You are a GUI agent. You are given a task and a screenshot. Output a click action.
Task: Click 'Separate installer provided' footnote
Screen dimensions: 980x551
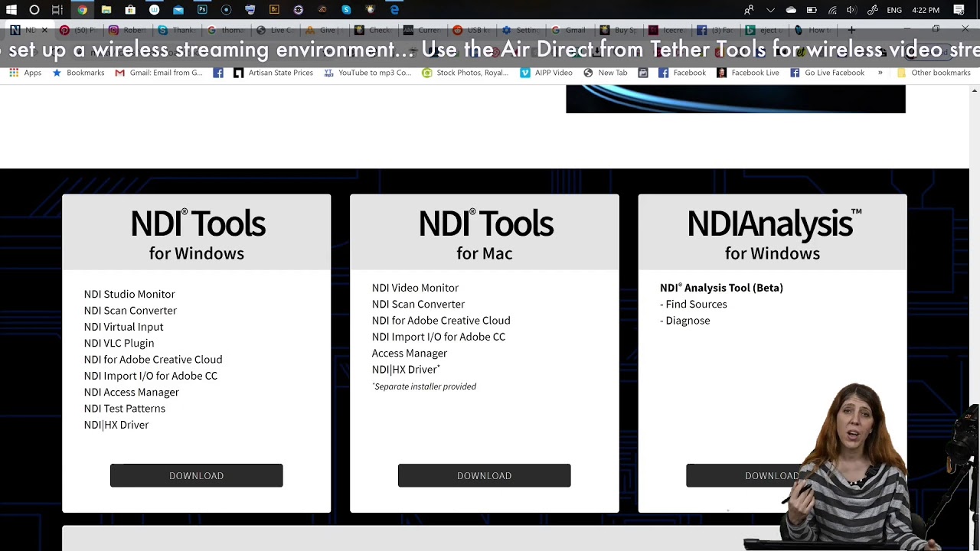424,386
